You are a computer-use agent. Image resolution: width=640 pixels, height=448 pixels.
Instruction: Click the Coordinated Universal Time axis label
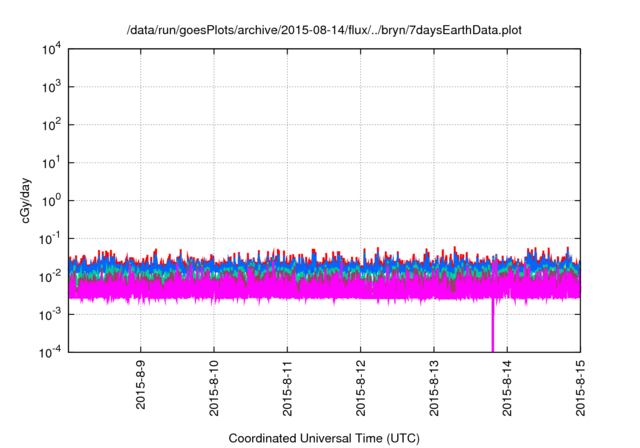point(324,438)
